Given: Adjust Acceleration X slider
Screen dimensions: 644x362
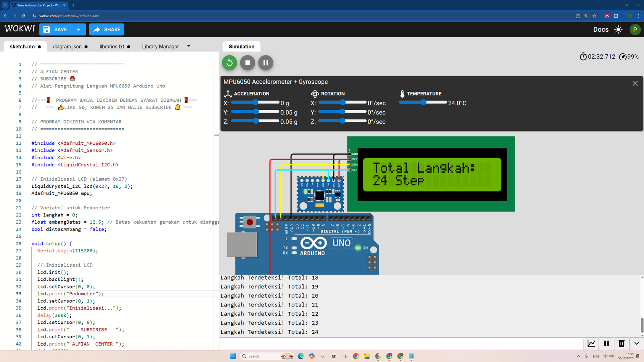Looking at the screenshot, I should pyautogui.click(x=255, y=103).
